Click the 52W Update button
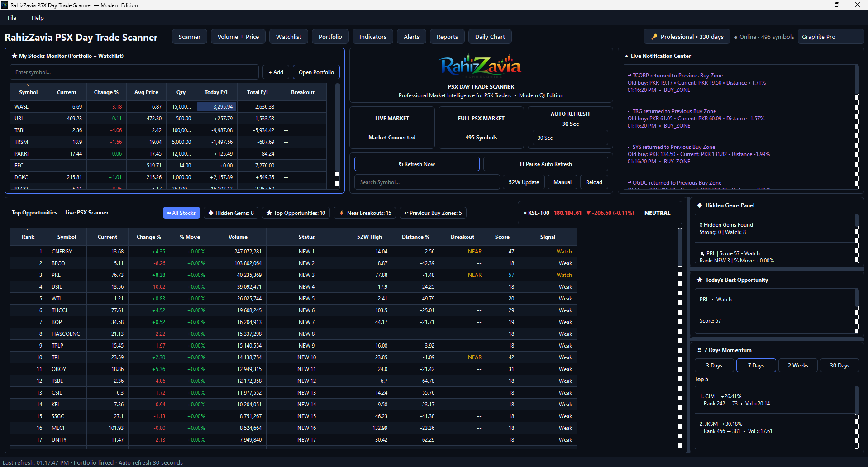The height and width of the screenshot is (467, 868). pos(524,182)
